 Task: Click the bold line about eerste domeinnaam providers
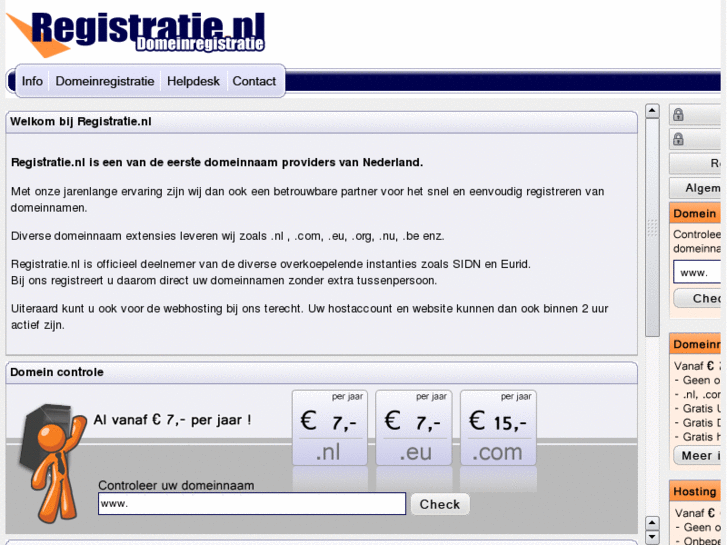tap(217, 162)
